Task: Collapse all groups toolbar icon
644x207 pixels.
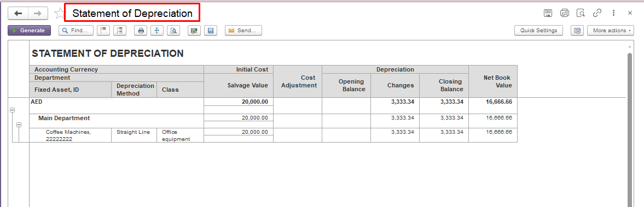Action: pyautogui.click(x=103, y=31)
